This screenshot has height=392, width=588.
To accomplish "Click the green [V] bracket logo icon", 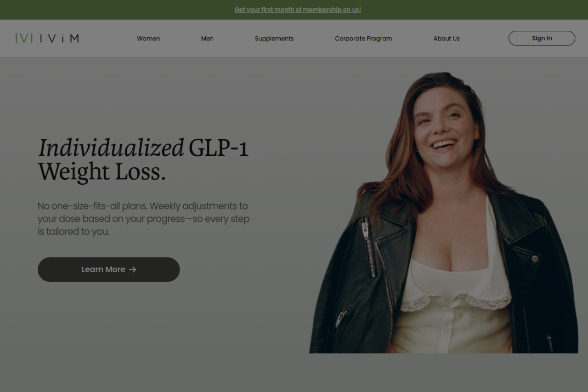I will pos(23,38).
